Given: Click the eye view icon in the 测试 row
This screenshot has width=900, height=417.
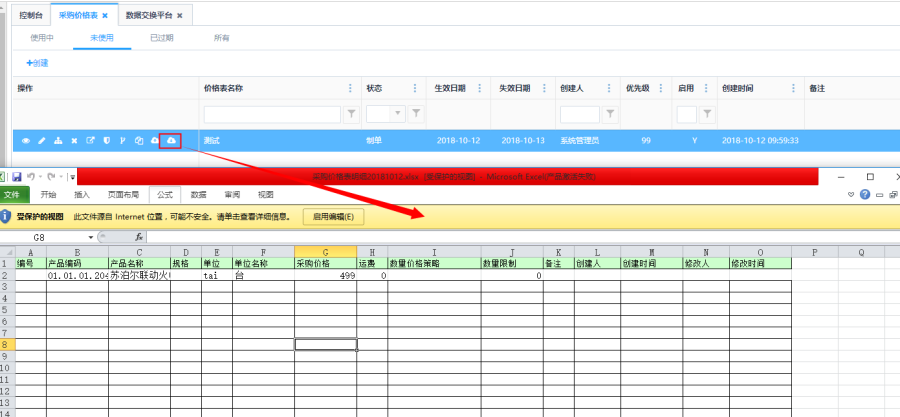Looking at the screenshot, I should pyautogui.click(x=26, y=141).
